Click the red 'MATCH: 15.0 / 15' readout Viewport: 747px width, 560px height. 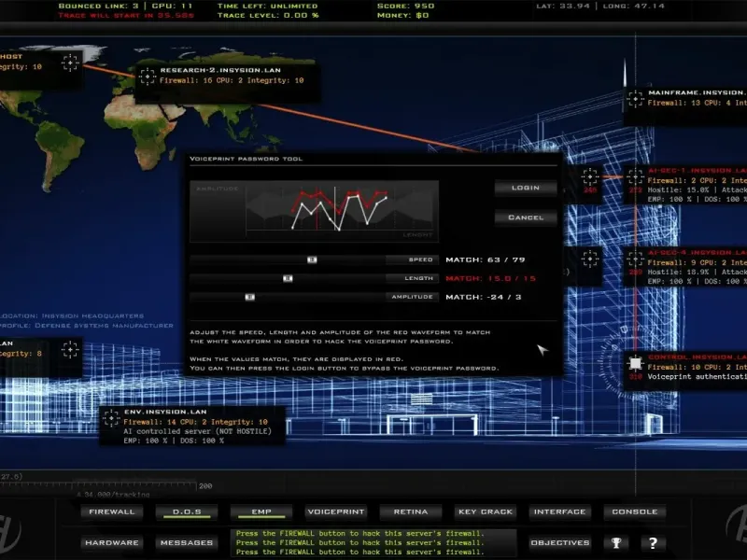[491, 278]
